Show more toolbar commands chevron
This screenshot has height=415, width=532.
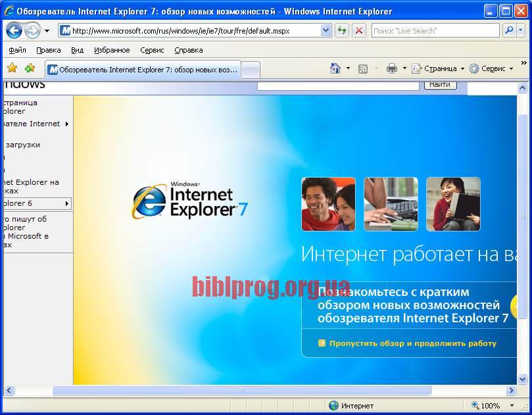[524, 63]
